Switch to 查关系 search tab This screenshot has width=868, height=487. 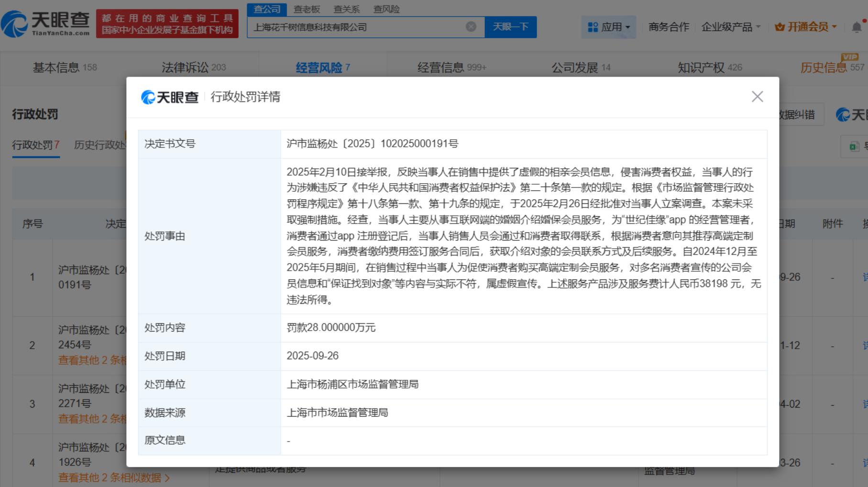346,9
